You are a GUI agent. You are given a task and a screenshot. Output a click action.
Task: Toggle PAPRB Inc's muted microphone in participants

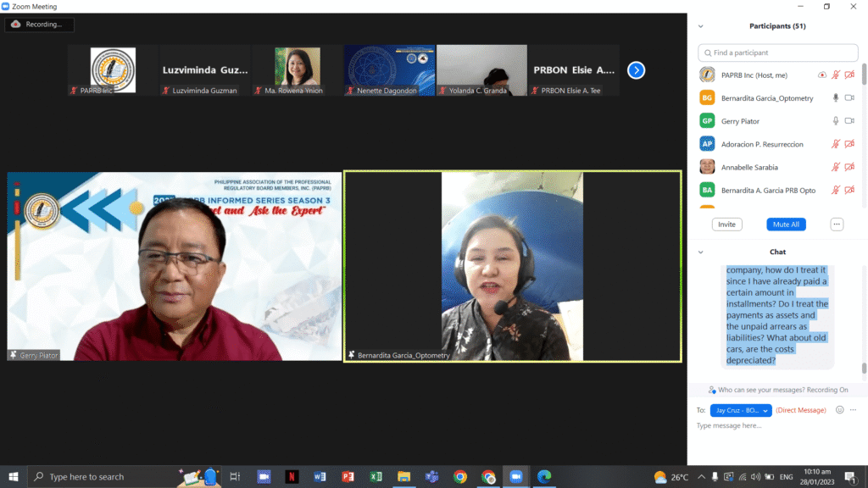click(836, 75)
